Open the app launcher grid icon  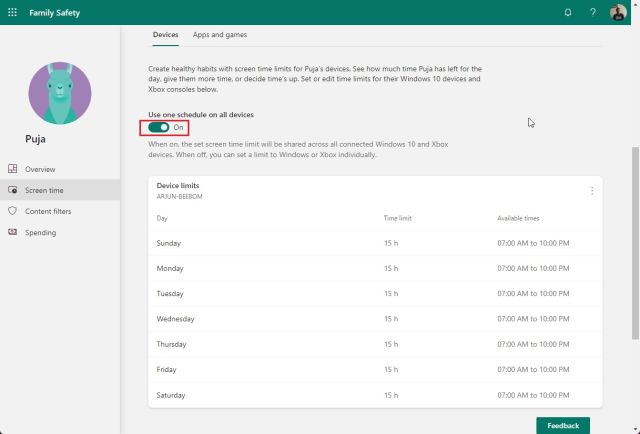[x=12, y=12]
